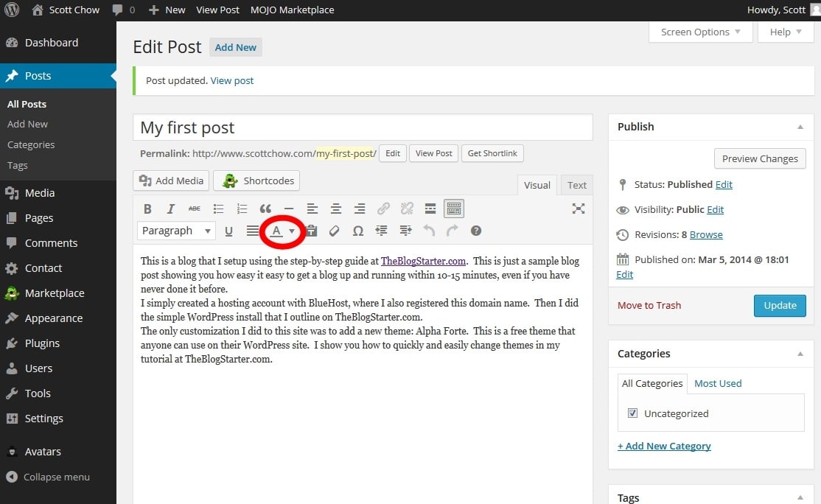The image size is (821, 504).
Task: Switch to the Text editor tab
Action: click(576, 184)
